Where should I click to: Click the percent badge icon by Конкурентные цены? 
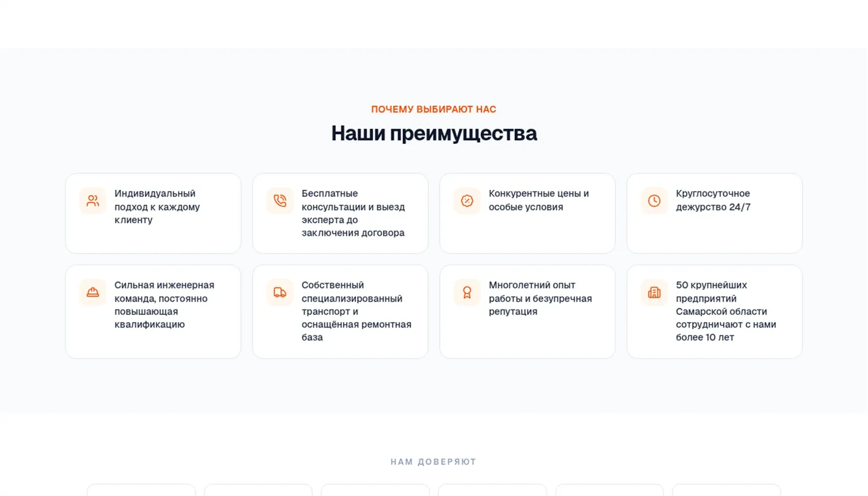pos(467,201)
